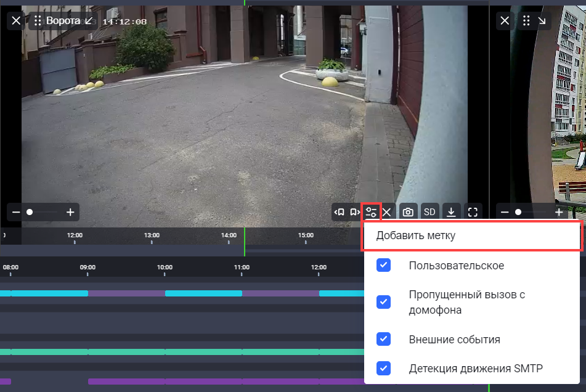The height and width of the screenshot is (392, 586).
Task: Zoom in with plus on Ворота camera
Action: pyautogui.click(x=70, y=212)
